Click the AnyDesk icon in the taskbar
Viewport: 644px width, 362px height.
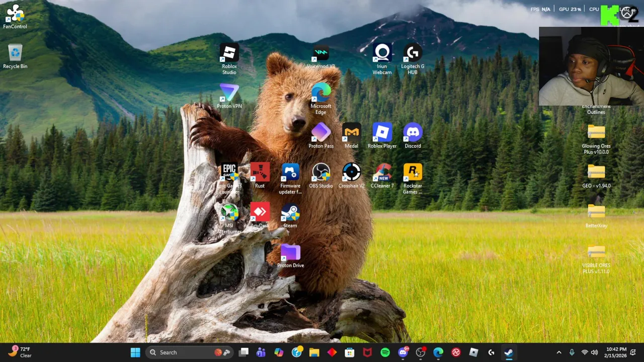pyautogui.click(x=332, y=352)
